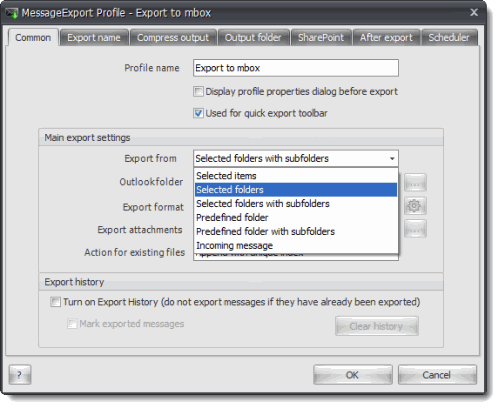This screenshot has height=408, width=500.
Task: Click the OK button
Action: click(x=353, y=375)
